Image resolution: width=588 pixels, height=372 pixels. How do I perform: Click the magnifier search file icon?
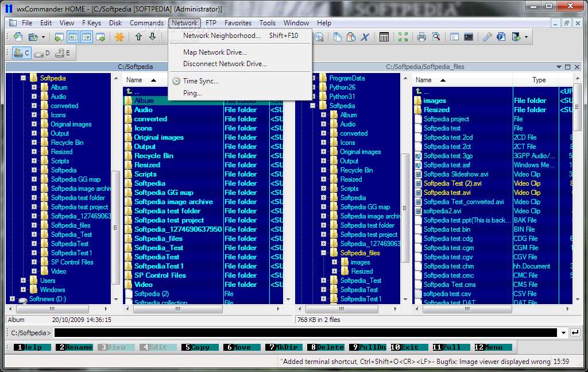coord(436,37)
